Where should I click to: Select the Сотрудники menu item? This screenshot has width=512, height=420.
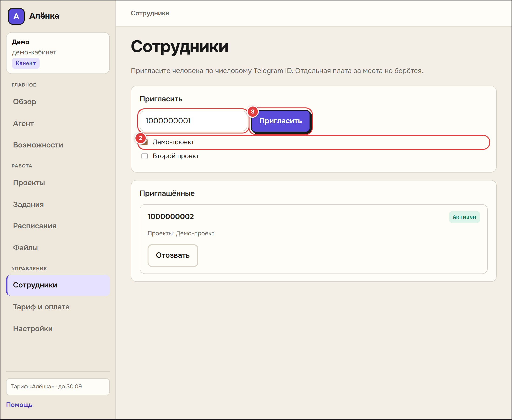pyautogui.click(x=58, y=285)
